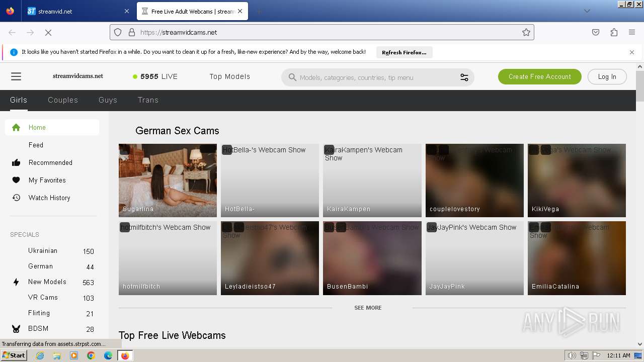Open the KairaKampen cam thumbnail
644x362 pixels.
(x=372, y=180)
